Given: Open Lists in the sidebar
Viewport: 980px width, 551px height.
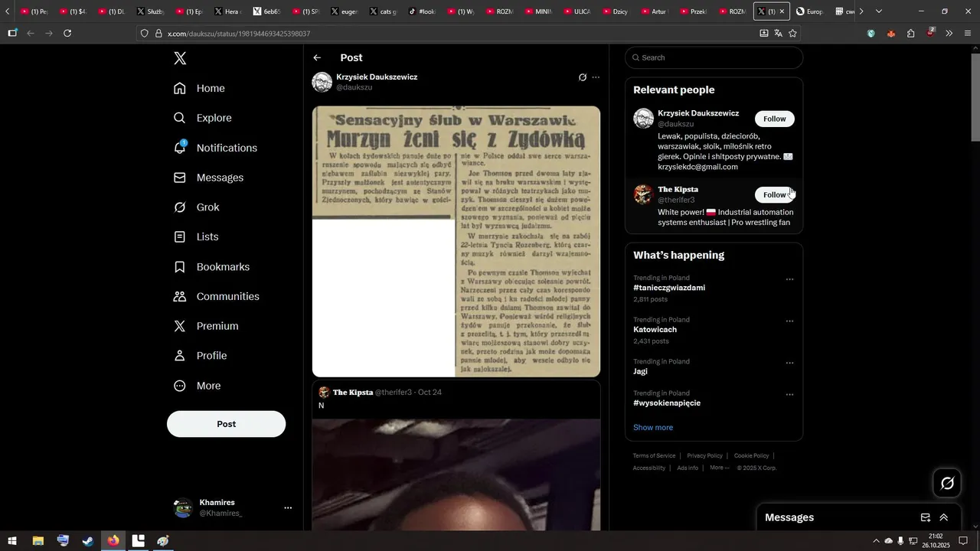Looking at the screenshot, I should (196, 237).
